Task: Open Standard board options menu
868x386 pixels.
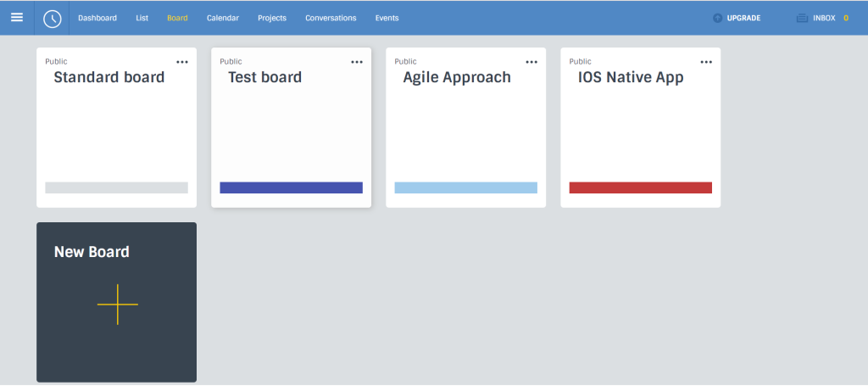Action: [x=182, y=62]
